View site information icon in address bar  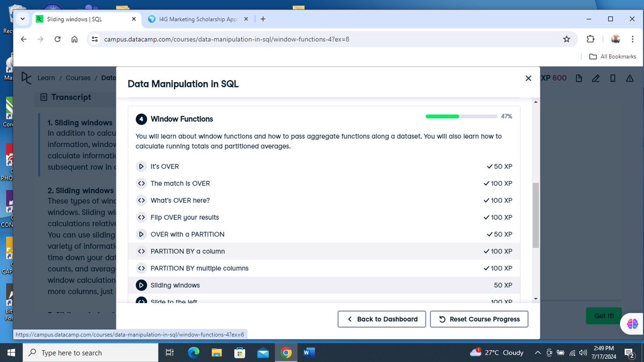tap(95, 39)
